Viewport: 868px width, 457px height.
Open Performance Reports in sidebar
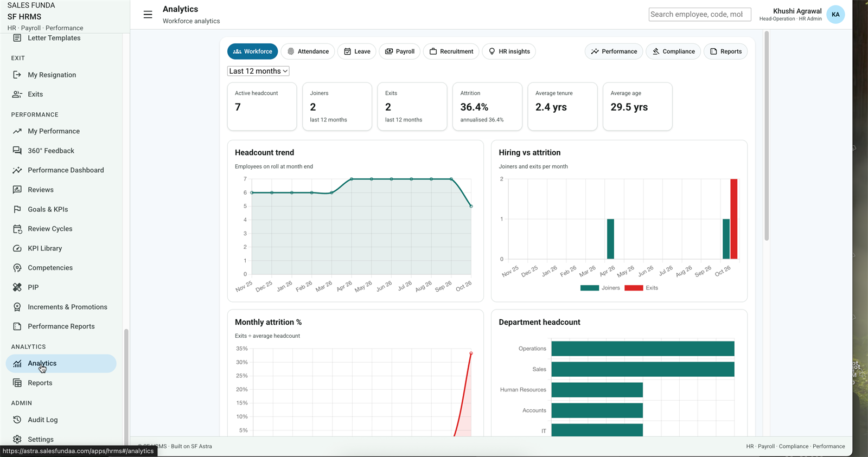point(61,326)
